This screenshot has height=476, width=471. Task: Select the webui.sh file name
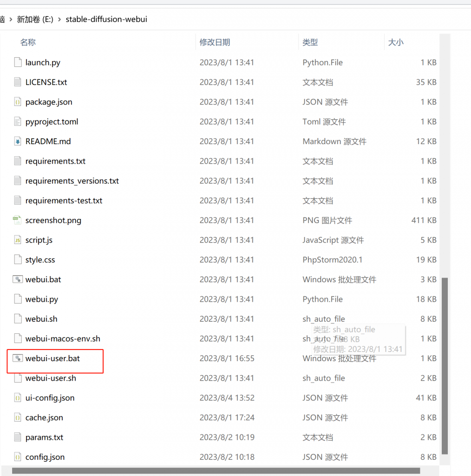coord(41,319)
